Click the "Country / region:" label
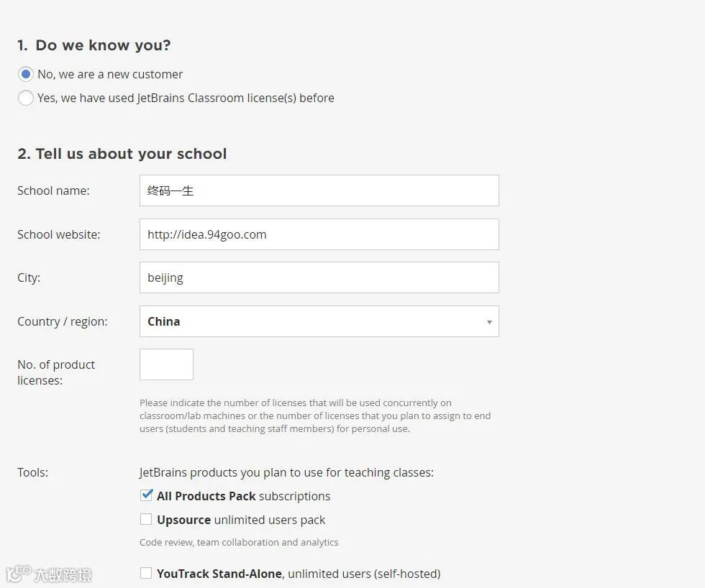 63,321
